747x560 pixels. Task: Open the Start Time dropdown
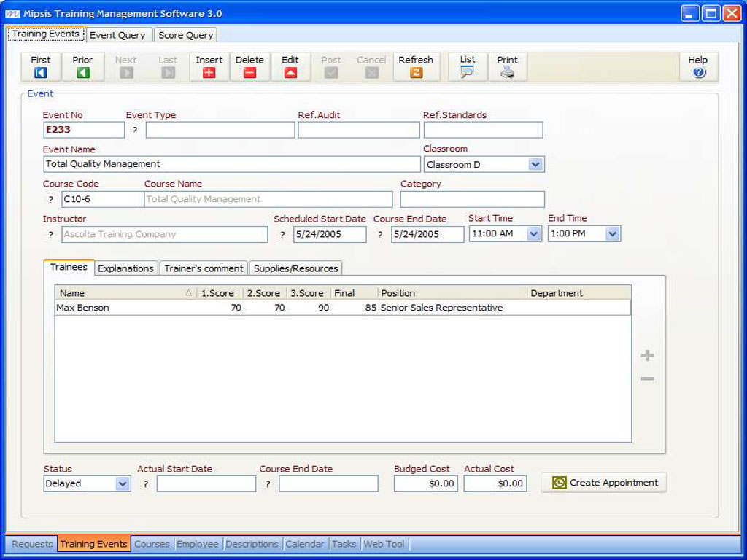(534, 234)
